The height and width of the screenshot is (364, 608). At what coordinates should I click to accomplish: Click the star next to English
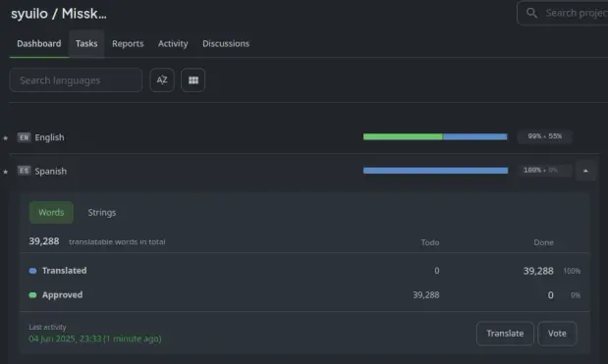pyautogui.click(x=6, y=138)
